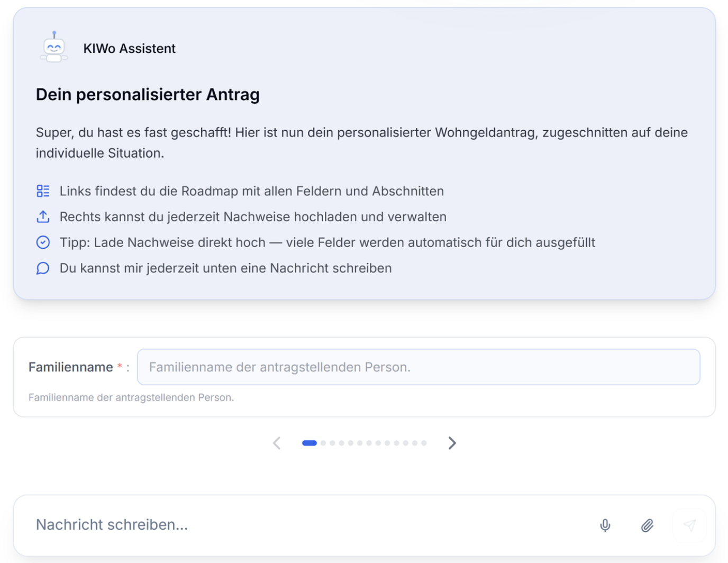Go to the previous form field arrow
The height and width of the screenshot is (563, 728).
(277, 443)
